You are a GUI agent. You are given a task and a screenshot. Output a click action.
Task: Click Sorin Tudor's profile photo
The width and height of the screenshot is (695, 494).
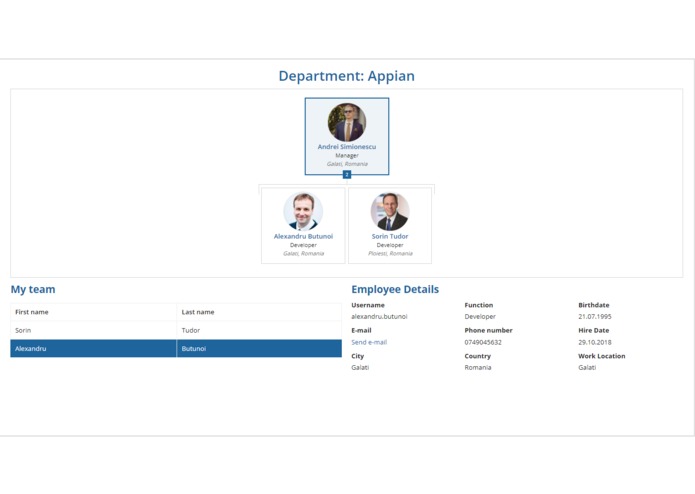(x=390, y=212)
